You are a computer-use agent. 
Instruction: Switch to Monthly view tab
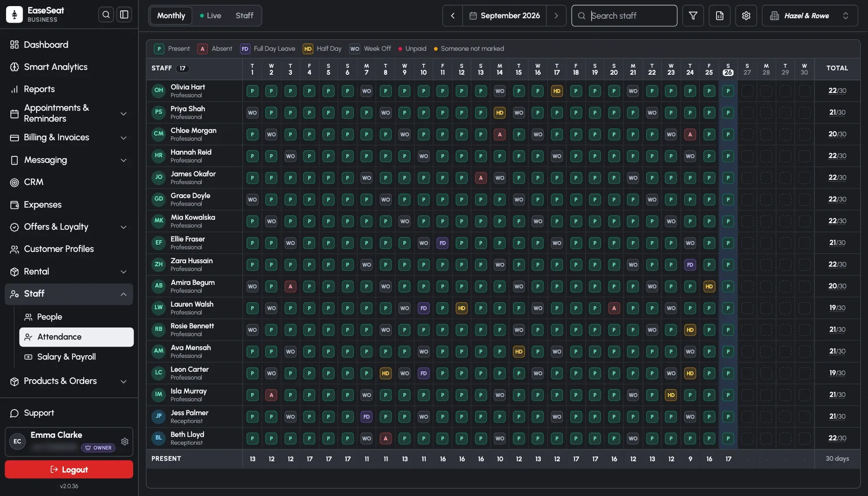171,16
